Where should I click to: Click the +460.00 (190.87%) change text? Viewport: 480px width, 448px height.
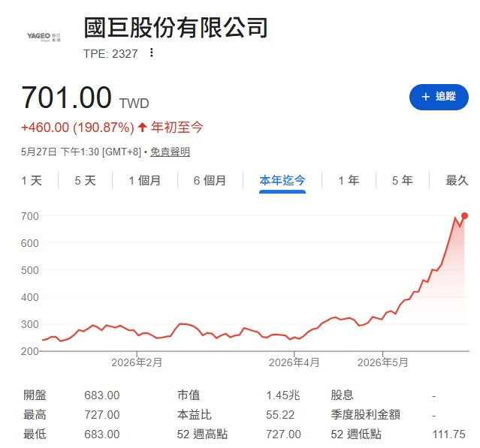coord(78,128)
